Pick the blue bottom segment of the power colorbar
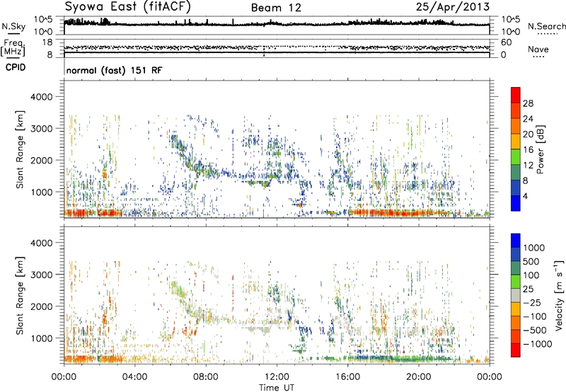Viewport: 566px width, 392px height. (x=516, y=204)
